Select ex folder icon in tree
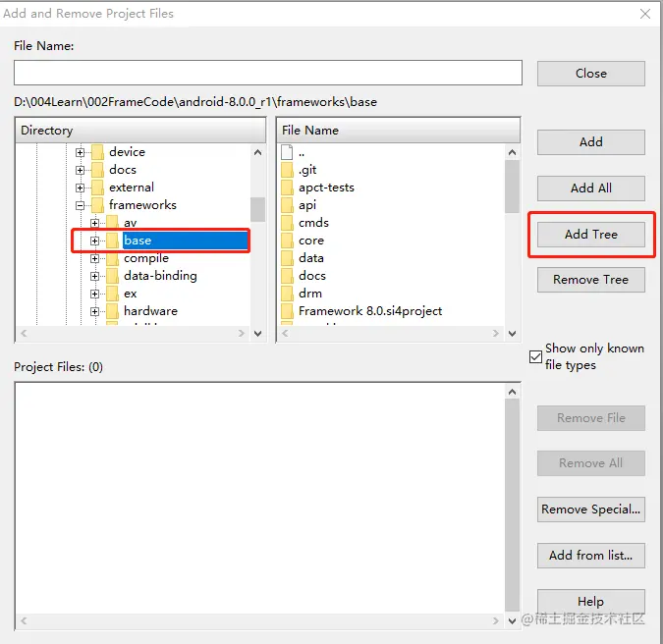 pyautogui.click(x=112, y=294)
